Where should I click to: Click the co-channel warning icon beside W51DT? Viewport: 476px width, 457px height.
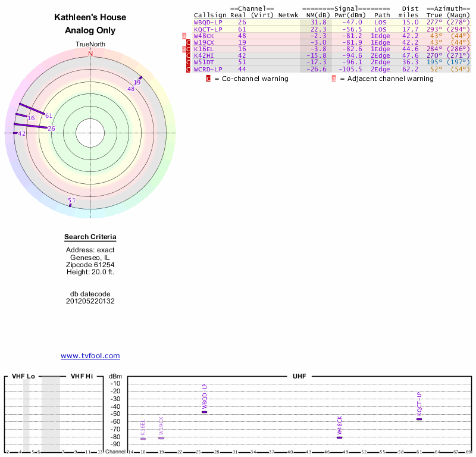point(189,62)
